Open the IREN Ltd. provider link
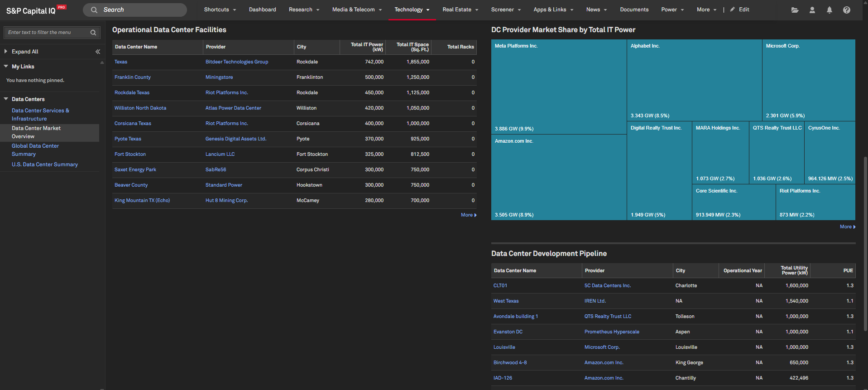 tap(595, 301)
